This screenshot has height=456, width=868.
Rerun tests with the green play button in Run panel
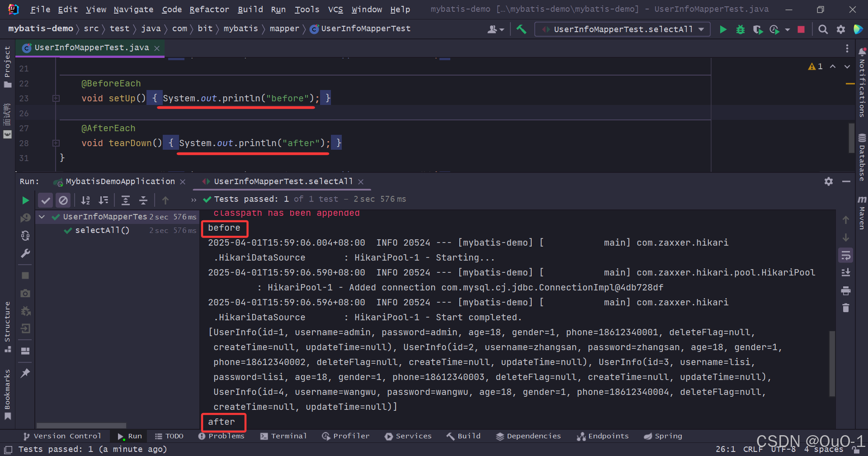tap(25, 200)
